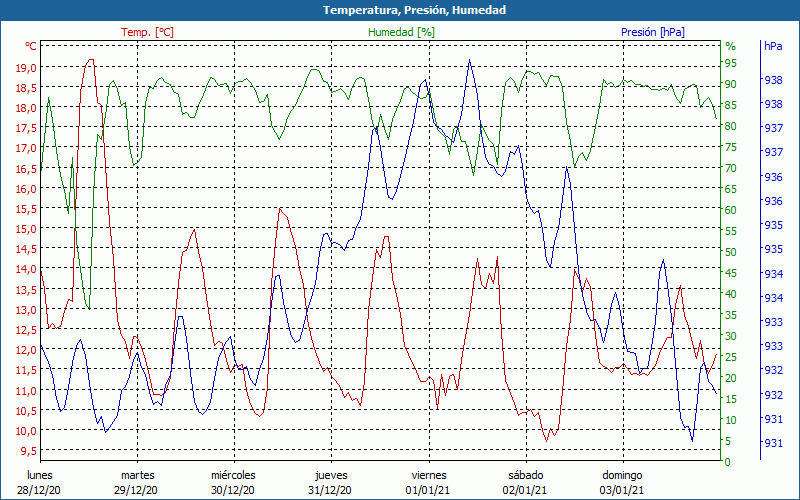Click the "sábado" day label
The width and height of the screenshot is (800, 500).
tap(526, 475)
